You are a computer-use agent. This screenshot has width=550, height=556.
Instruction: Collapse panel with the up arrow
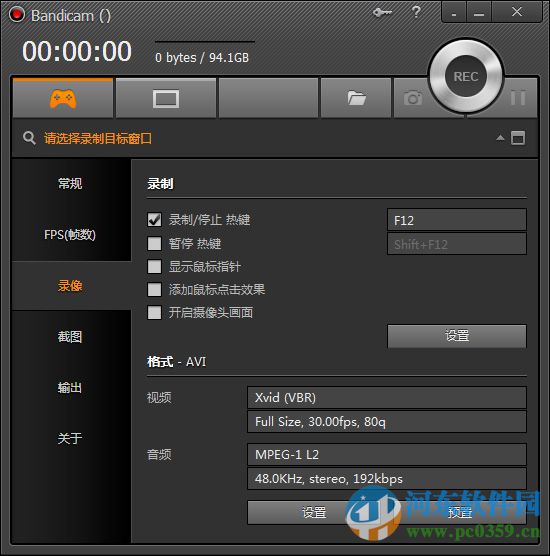[500, 138]
